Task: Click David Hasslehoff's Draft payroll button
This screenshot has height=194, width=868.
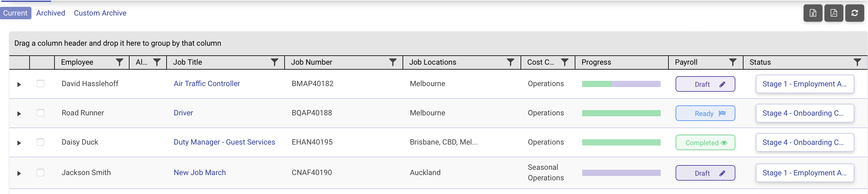Action: click(x=705, y=84)
